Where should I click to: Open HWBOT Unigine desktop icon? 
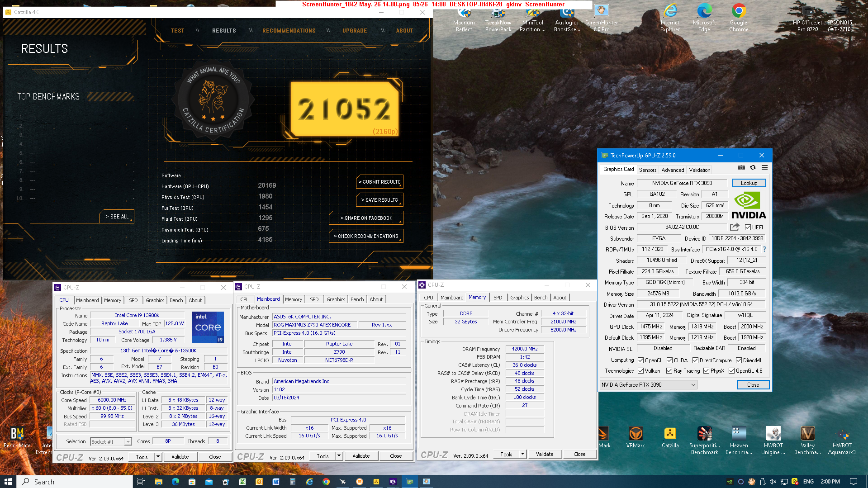[773, 440]
